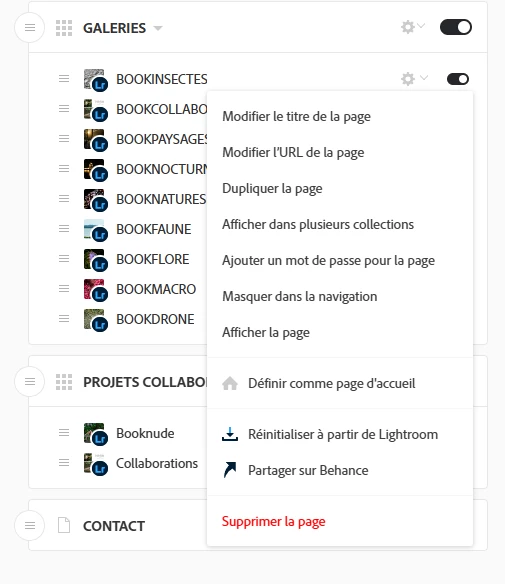Click the BOOKDRONE Lightroom thumbnail
This screenshot has height=584, width=505.
coord(96,320)
